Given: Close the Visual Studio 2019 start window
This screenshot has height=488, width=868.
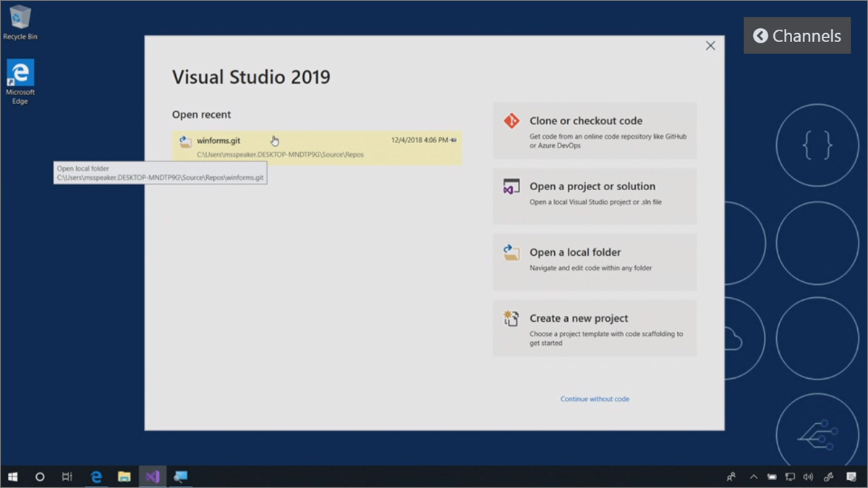Looking at the screenshot, I should click(710, 46).
